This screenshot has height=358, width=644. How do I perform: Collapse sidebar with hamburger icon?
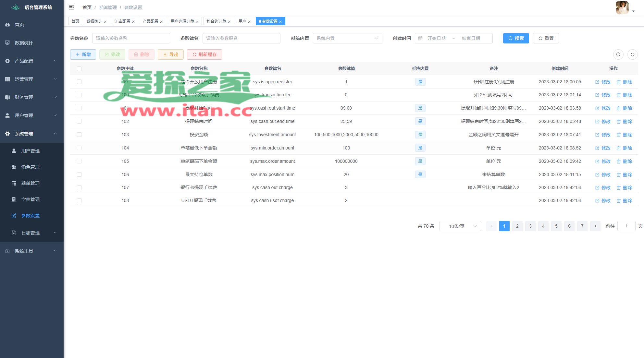[72, 7]
